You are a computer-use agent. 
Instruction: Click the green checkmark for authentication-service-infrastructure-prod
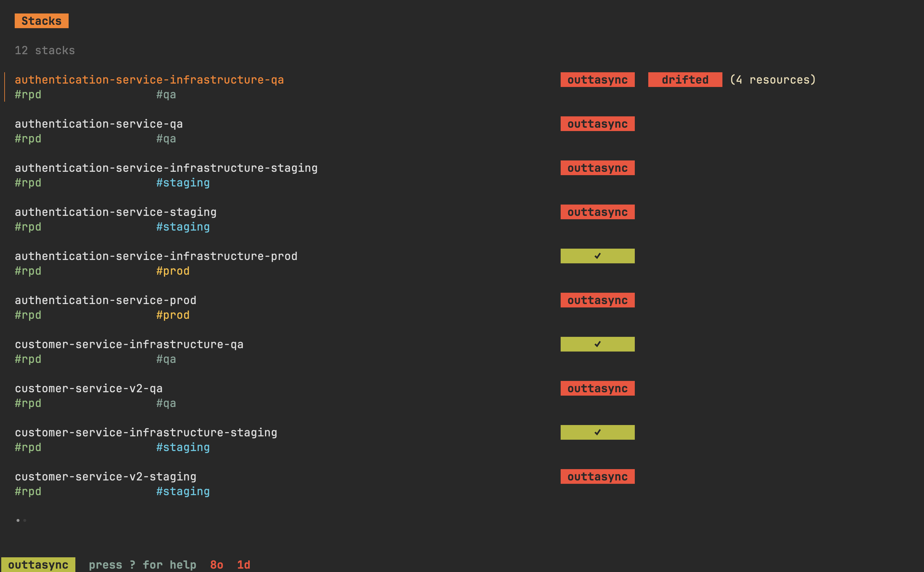click(597, 256)
